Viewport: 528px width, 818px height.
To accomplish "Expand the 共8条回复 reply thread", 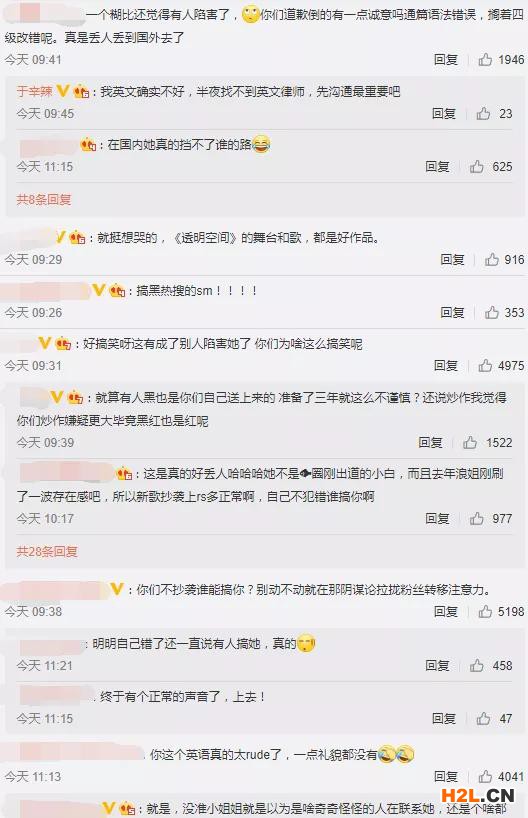I will tap(44, 199).
